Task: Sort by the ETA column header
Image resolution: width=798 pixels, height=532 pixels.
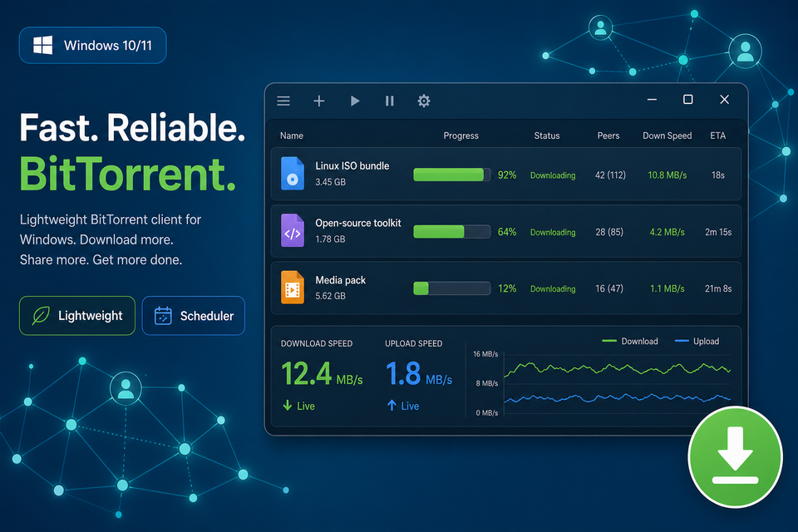Action: (717, 135)
